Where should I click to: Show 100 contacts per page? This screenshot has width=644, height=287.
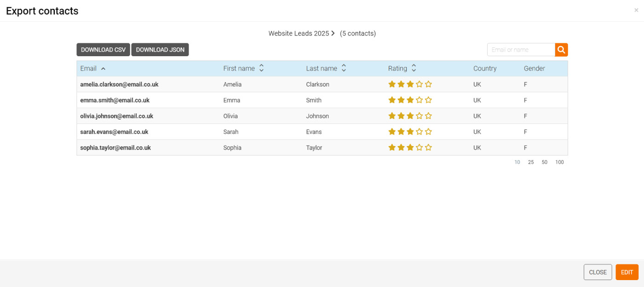point(559,162)
